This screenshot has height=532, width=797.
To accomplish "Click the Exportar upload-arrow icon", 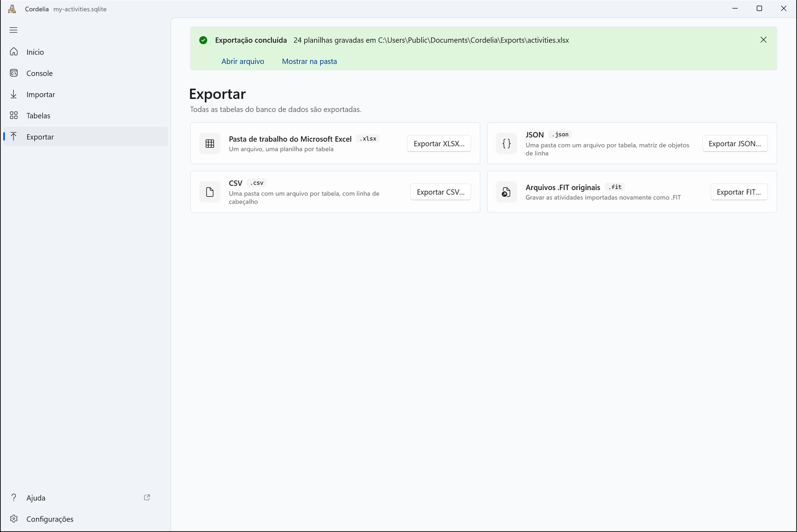I will tap(14, 136).
